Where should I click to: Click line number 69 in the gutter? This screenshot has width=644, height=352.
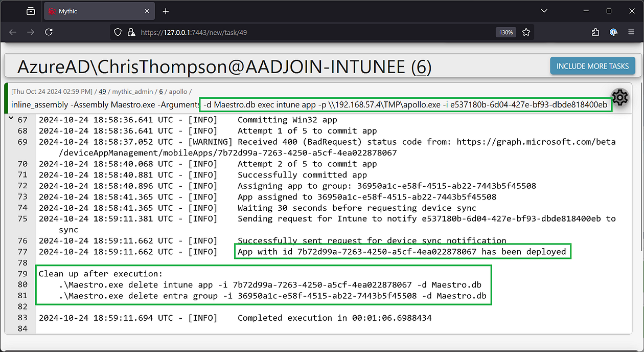coord(22,142)
